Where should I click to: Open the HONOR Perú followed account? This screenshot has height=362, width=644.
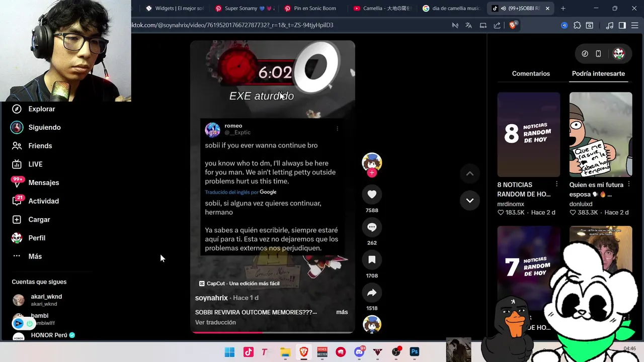tap(43, 336)
